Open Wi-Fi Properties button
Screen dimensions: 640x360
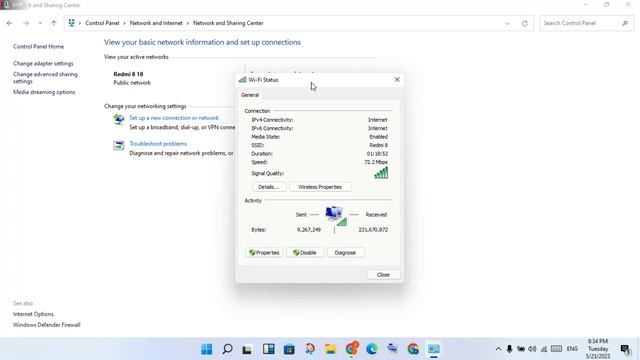(264, 253)
